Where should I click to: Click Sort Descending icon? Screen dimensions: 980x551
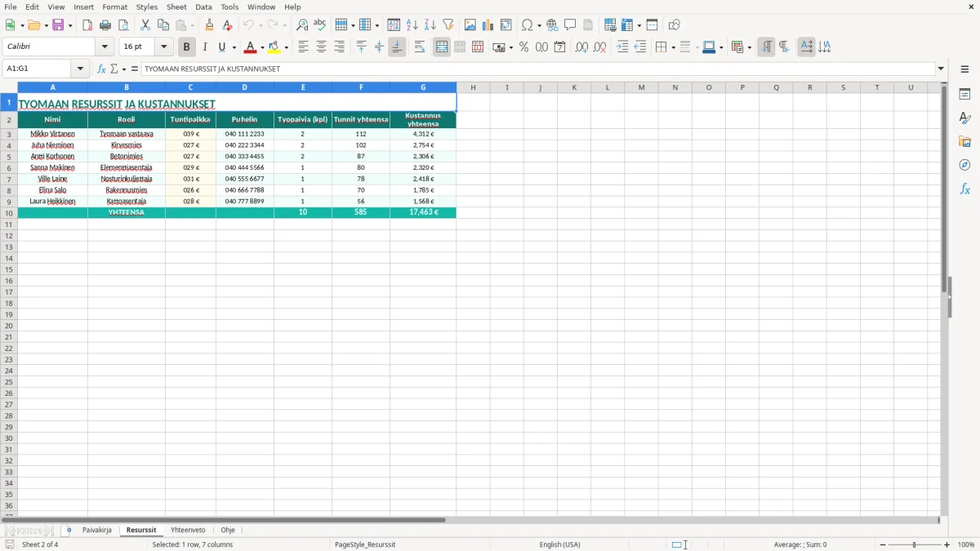pyautogui.click(x=430, y=25)
